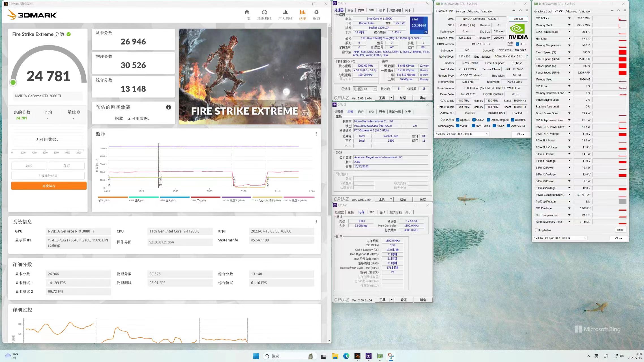Open the Validation tab in GPU-Z Graphics Card window

coord(487,12)
